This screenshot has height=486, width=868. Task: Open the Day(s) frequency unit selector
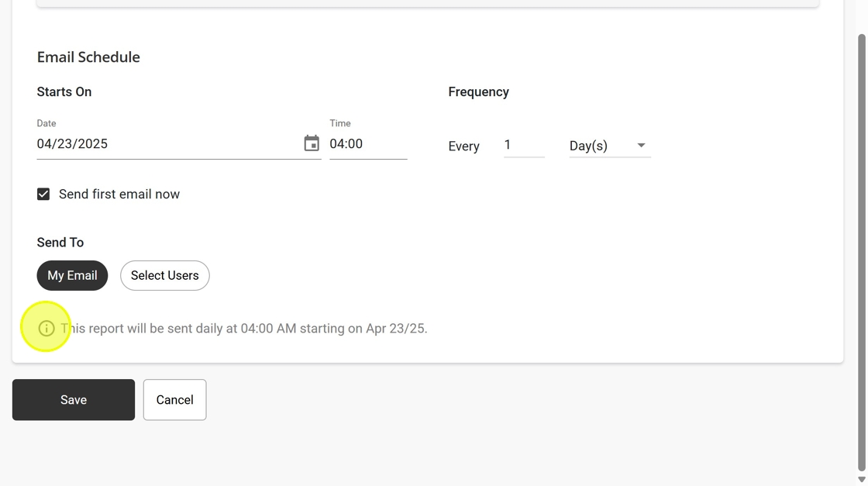(610, 146)
